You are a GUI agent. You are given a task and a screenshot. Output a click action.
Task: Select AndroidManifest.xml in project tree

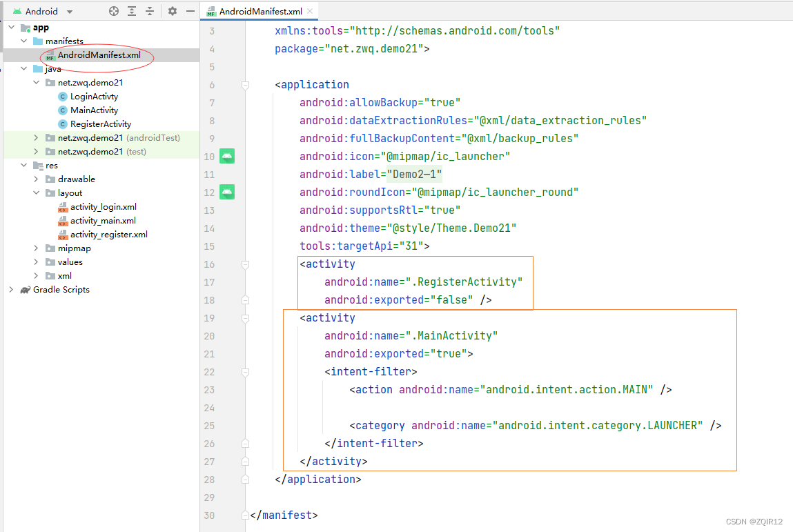(99, 55)
